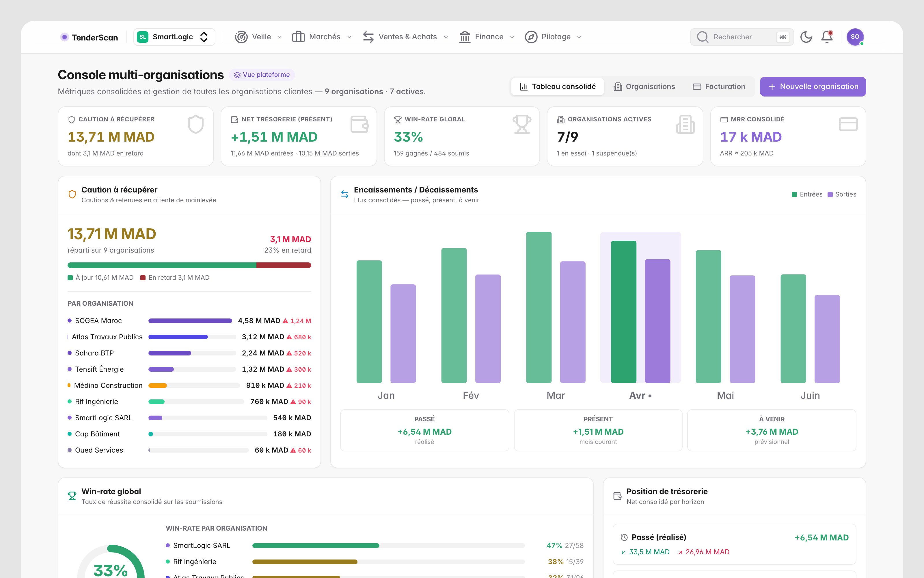
Task: Open the Marchés navigation menu
Action: point(322,37)
